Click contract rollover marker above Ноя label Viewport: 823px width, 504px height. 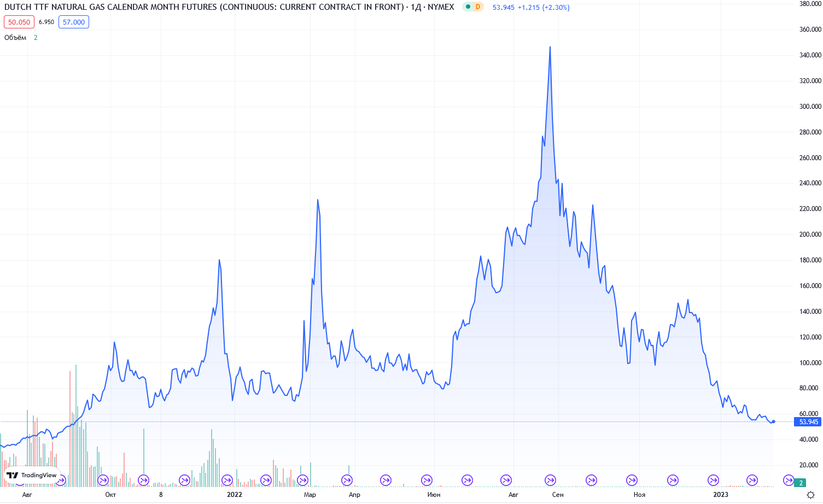[632, 480]
